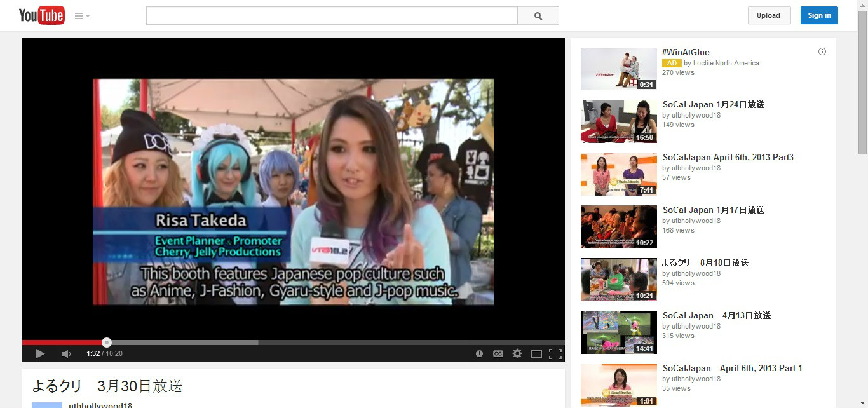
Task: Open SoCal Japan 1月24日放送 thumbnail
Action: [619, 121]
